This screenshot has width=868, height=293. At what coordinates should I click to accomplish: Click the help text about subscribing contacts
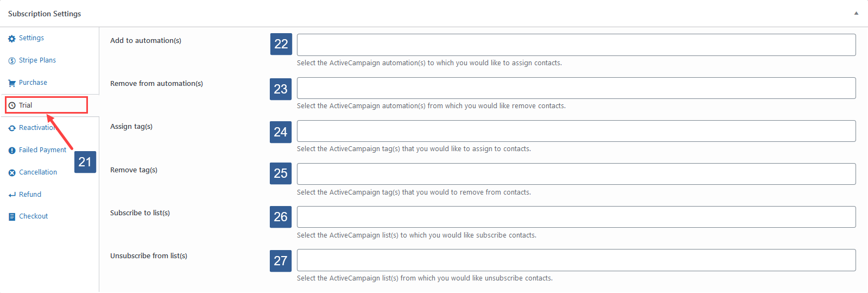[416, 235]
